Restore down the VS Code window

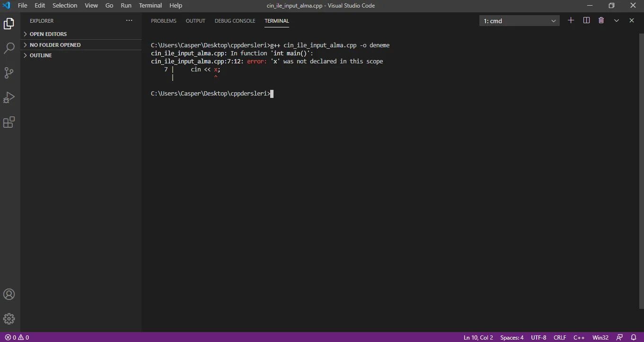[x=611, y=6]
